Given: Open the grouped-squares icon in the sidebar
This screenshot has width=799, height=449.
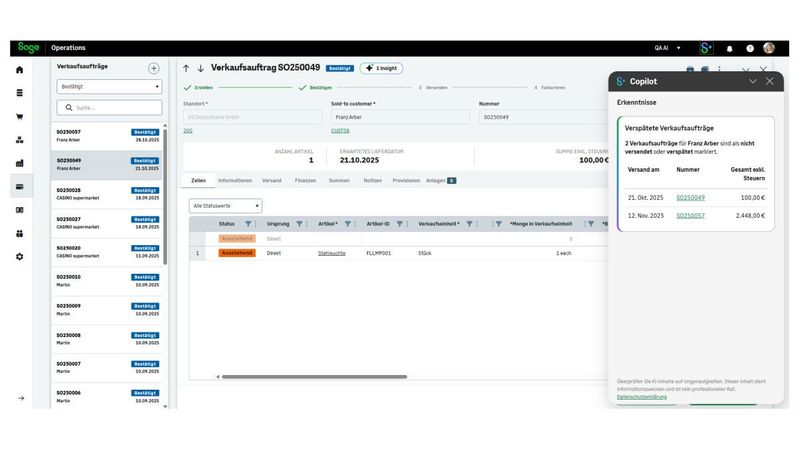Looking at the screenshot, I should point(19,233).
